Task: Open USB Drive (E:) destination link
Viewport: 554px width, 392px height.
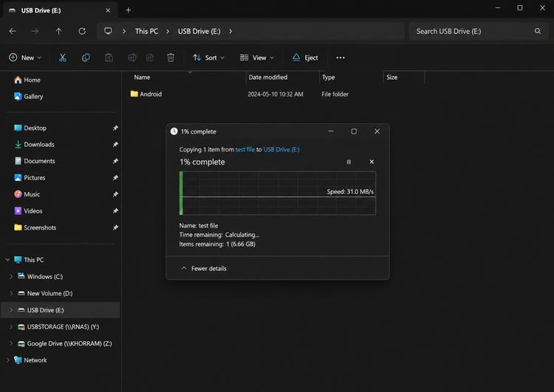Action: click(281, 149)
